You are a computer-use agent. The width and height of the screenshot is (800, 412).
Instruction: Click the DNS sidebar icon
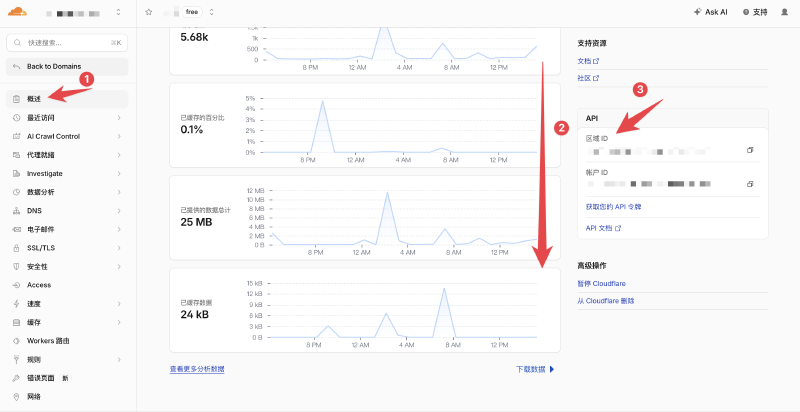point(16,211)
